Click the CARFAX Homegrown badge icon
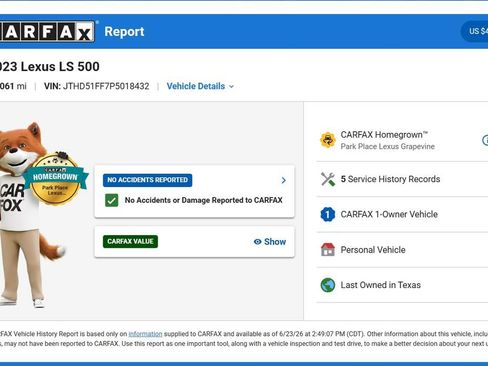 tap(328, 140)
